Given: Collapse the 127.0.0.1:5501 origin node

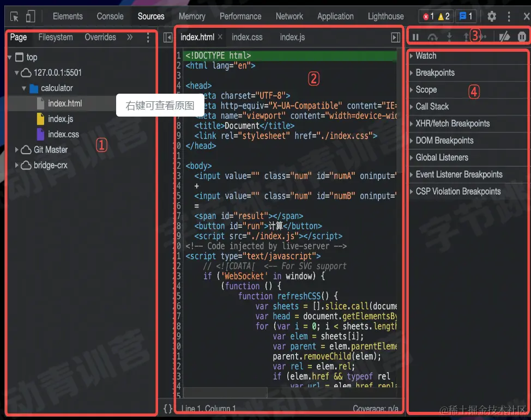Looking at the screenshot, I should (x=16, y=73).
